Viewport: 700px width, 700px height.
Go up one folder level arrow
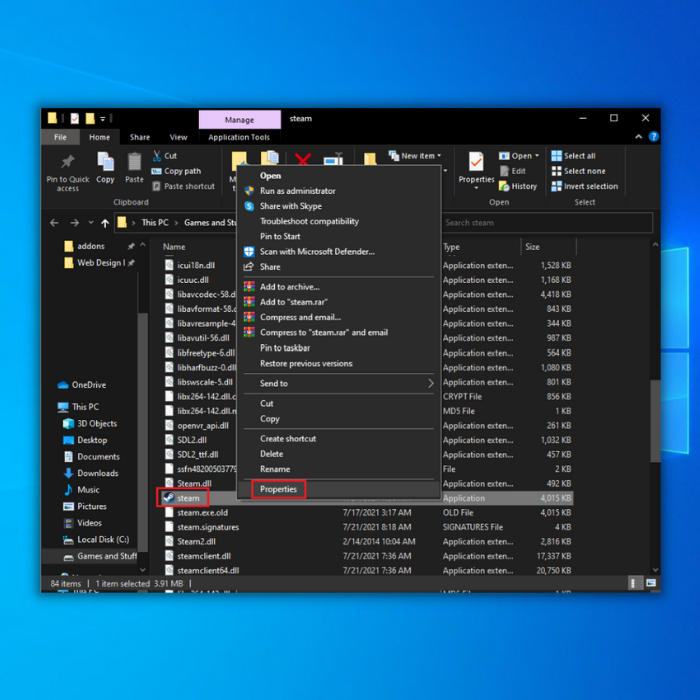tap(105, 223)
